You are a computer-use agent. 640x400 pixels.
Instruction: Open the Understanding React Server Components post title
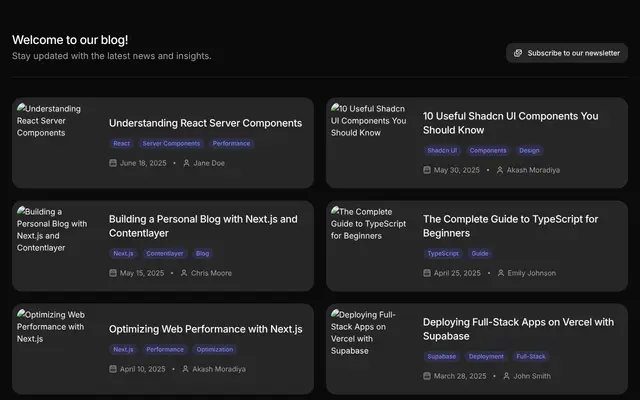tap(205, 123)
